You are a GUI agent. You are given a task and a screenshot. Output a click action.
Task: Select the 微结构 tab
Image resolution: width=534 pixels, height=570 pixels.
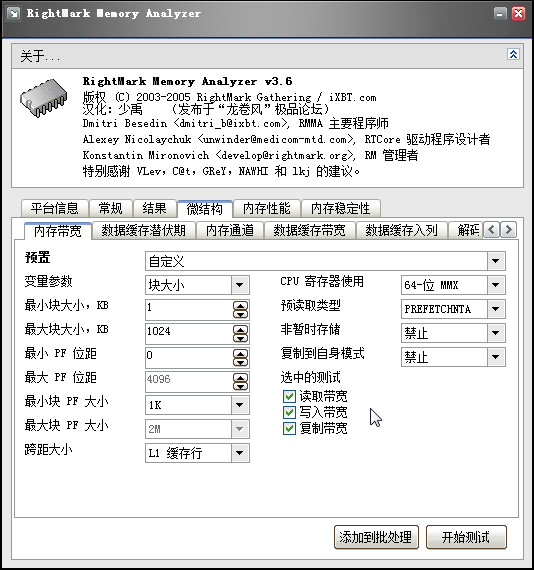[205, 209]
